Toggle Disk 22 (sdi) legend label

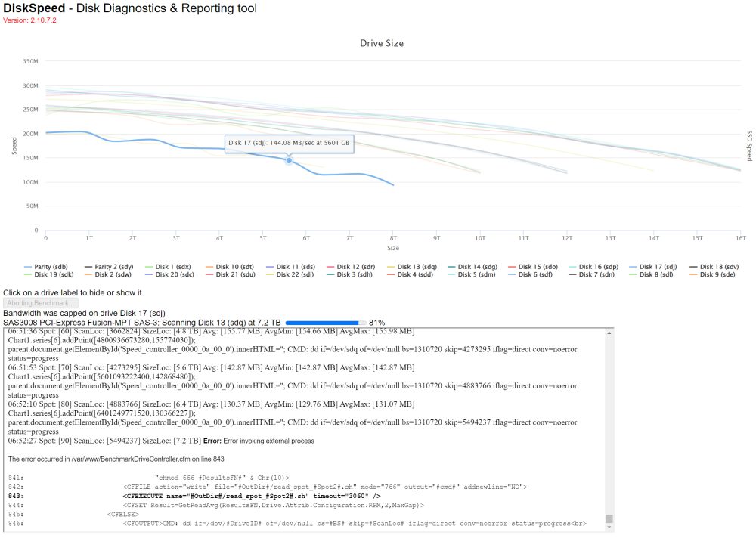coord(290,274)
